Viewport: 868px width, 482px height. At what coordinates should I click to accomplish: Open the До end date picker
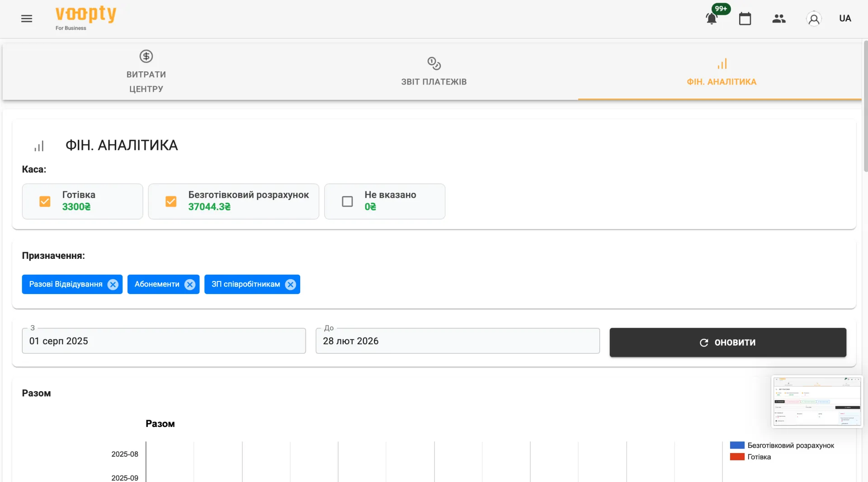coord(458,341)
